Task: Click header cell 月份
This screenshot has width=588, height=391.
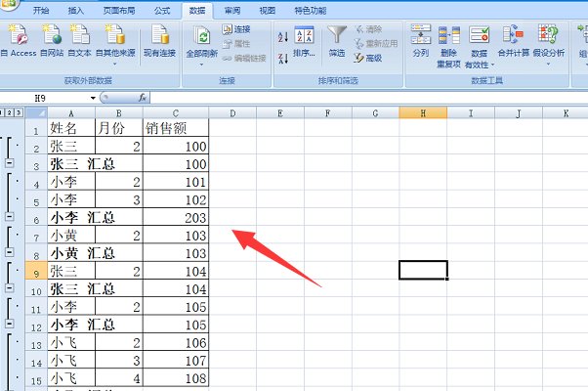Action: tap(119, 128)
